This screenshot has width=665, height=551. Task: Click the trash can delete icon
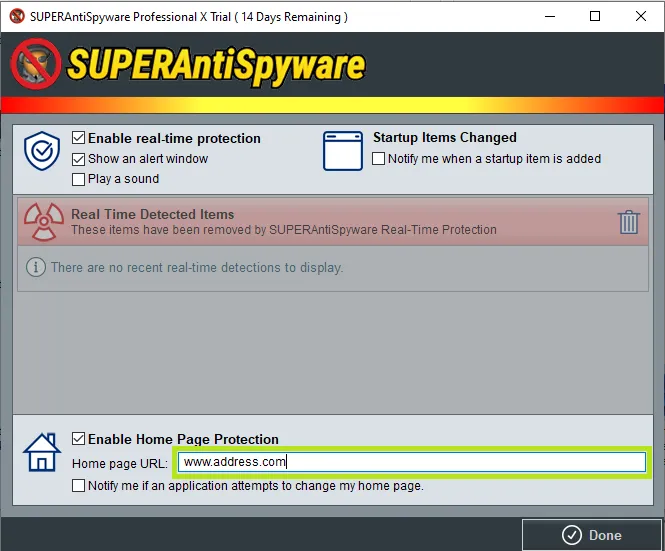pos(628,221)
